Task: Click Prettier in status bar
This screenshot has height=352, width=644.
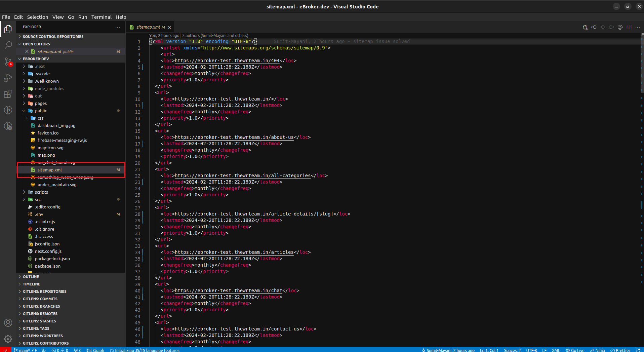Action: pyautogui.click(x=620, y=350)
